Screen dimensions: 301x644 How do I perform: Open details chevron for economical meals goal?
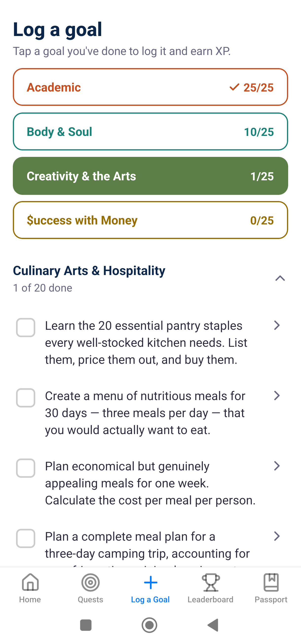(x=277, y=465)
